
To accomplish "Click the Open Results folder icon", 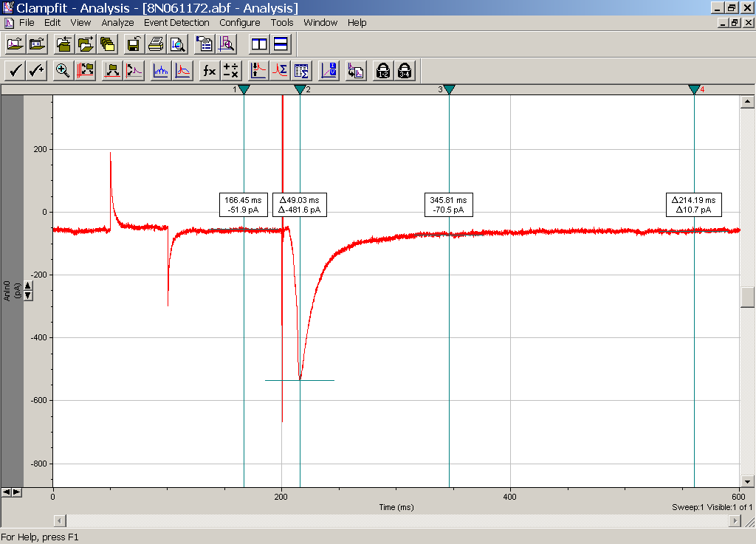I will tap(37, 44).
